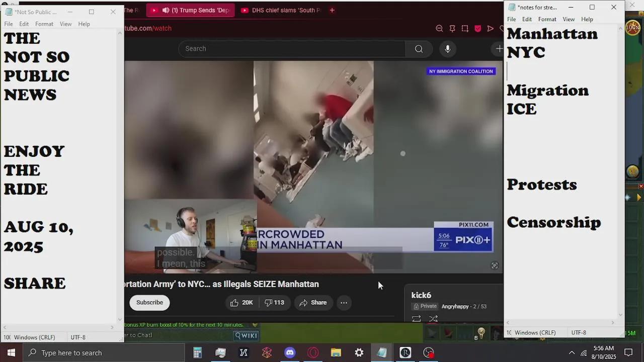Click the playing YouTube video frame

point(313,167)
